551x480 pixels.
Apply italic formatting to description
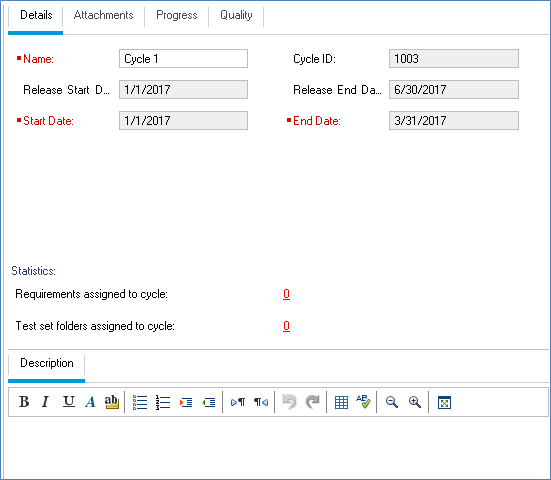pos(45,402)
